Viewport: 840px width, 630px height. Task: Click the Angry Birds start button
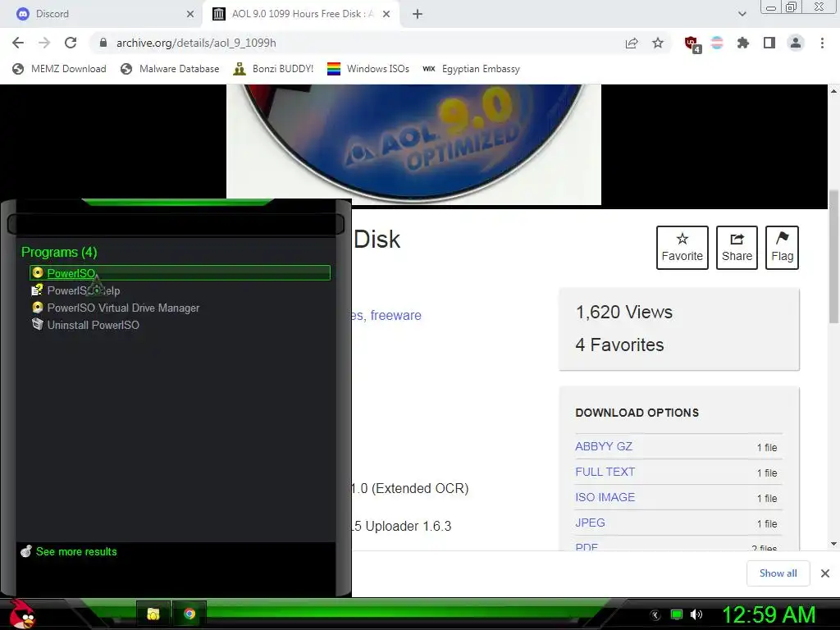click(x=22, y=614)
